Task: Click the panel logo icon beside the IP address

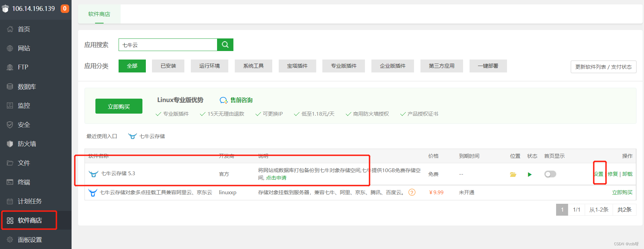Action: 5,9
